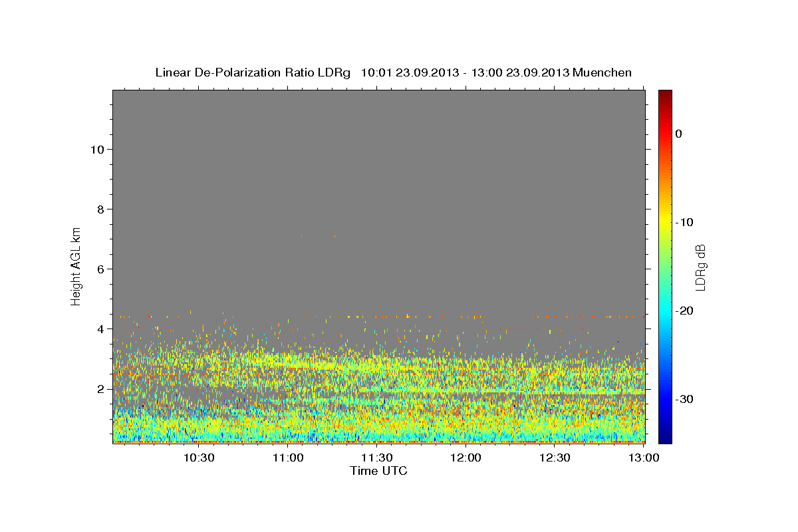Click the colorbar value 0
The image size is (798, 532).
click(x=679, y=134)
